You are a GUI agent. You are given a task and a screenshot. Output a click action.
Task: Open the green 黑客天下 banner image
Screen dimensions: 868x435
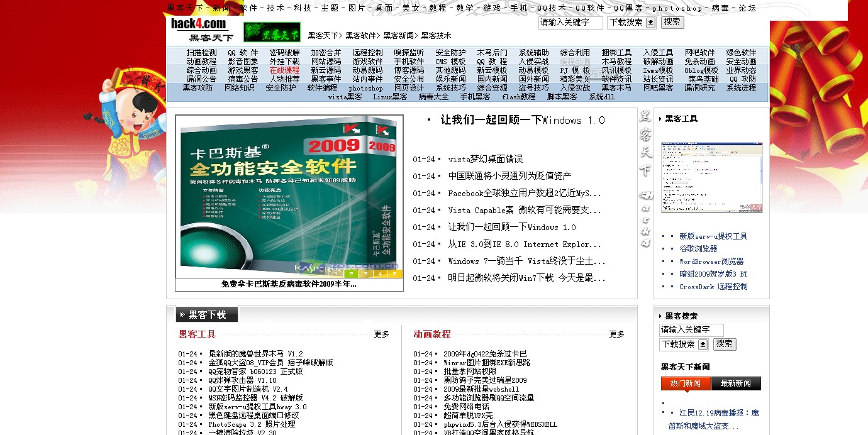(x=272, y=33)
